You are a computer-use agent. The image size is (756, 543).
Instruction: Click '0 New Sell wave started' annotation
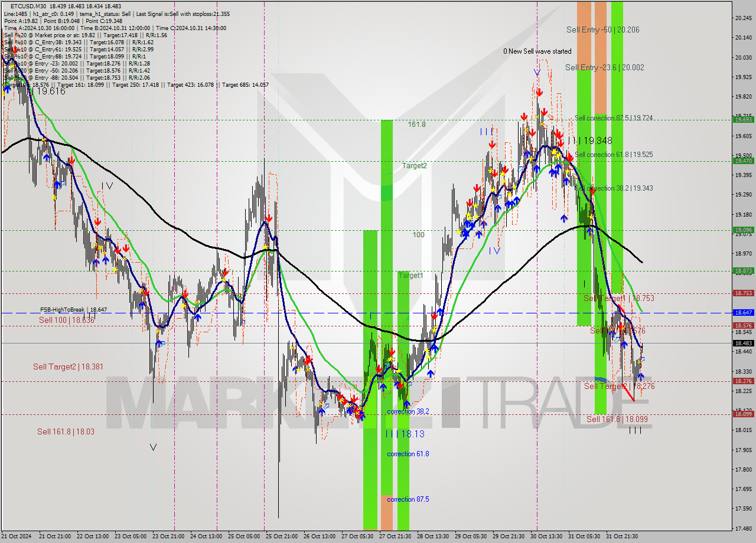click(537, 51)
